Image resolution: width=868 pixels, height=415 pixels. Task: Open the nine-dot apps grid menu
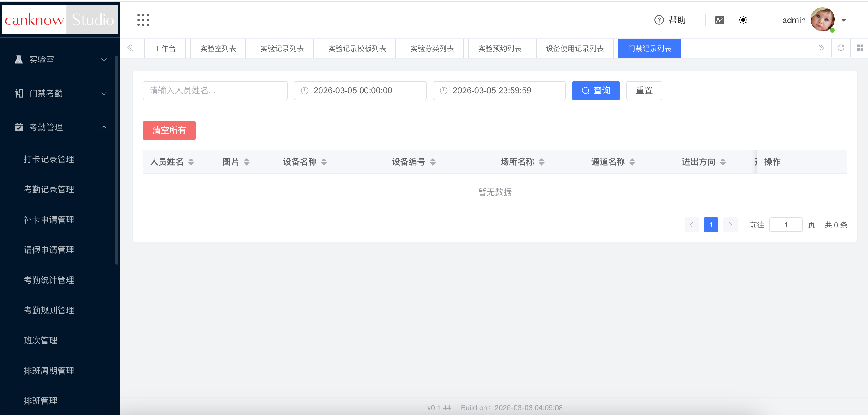143,20
